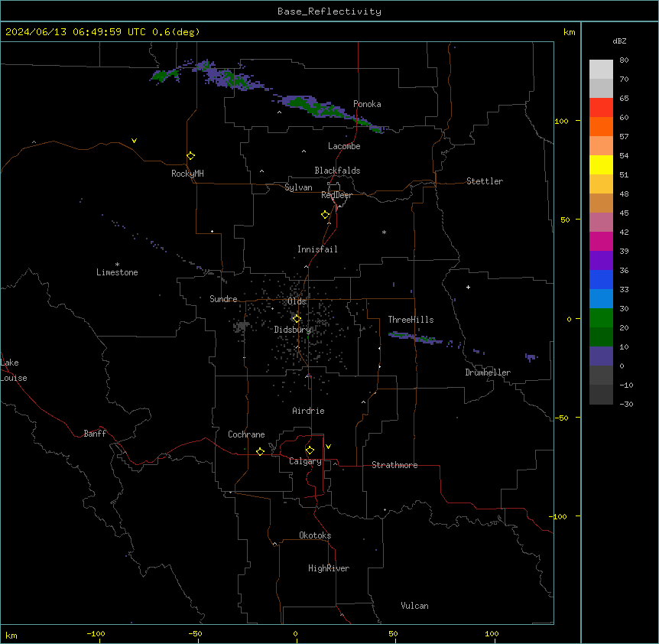Click the Cochrane label
The image size is (659, 644).
(246, 434)
